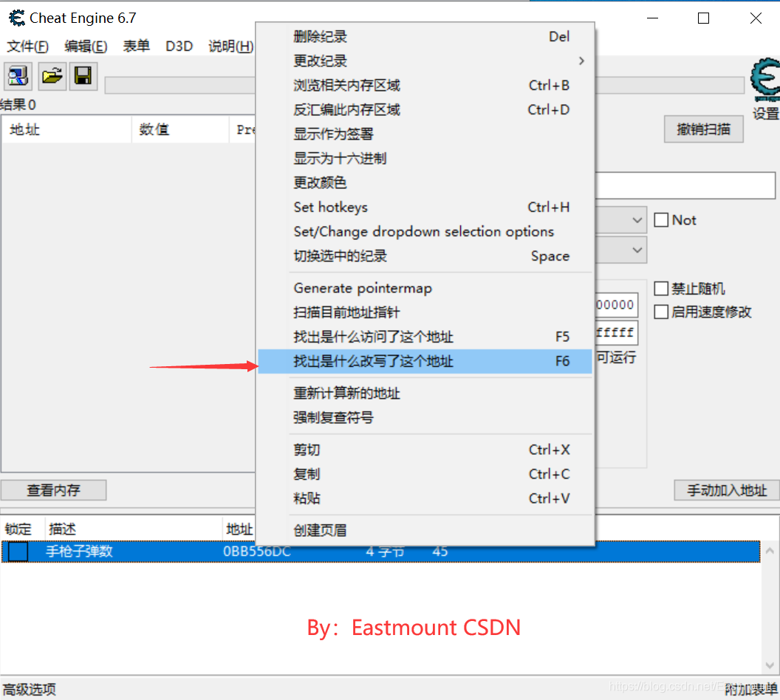The height and width of the screenshot is (700, 780).
Task: Select 剪切 from context menu
Action: [425, 450]
